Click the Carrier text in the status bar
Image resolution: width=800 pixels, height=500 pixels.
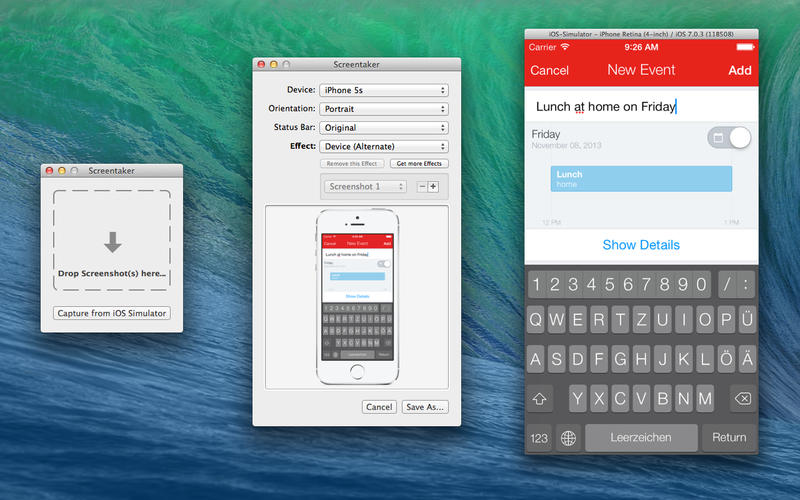(542, 47)
